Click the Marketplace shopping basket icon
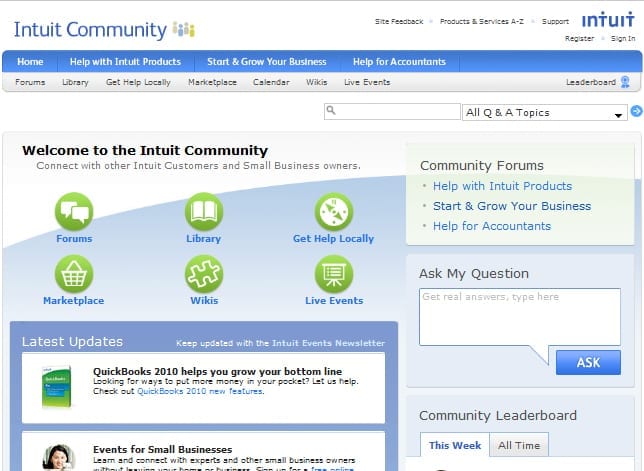The image size is (644, 471). tap(74, 273)
